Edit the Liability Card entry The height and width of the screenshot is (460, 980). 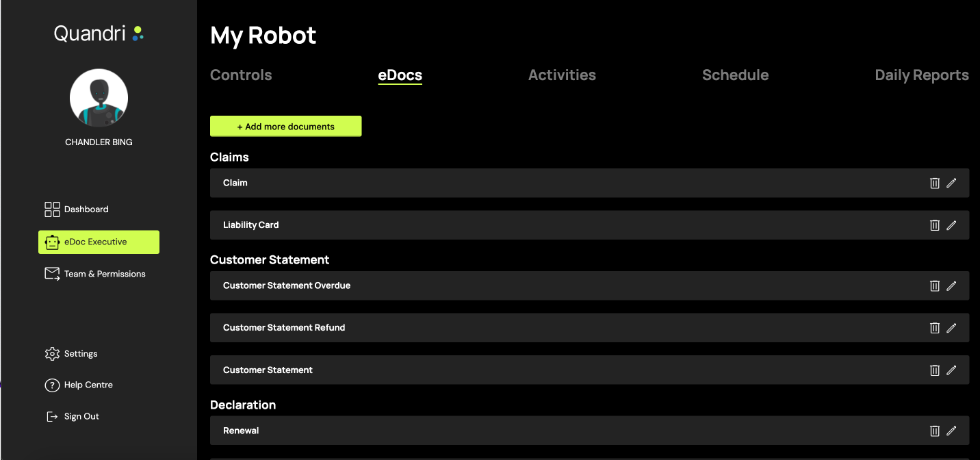951,225
